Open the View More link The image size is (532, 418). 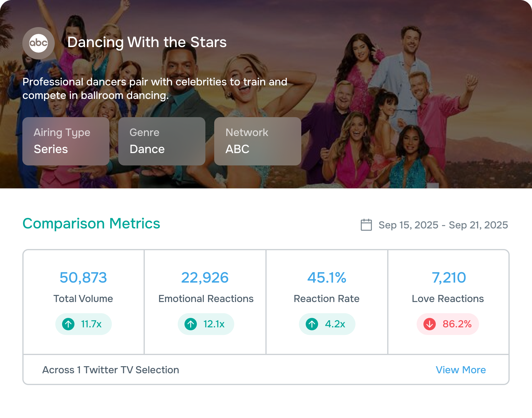tap(461, 370)
